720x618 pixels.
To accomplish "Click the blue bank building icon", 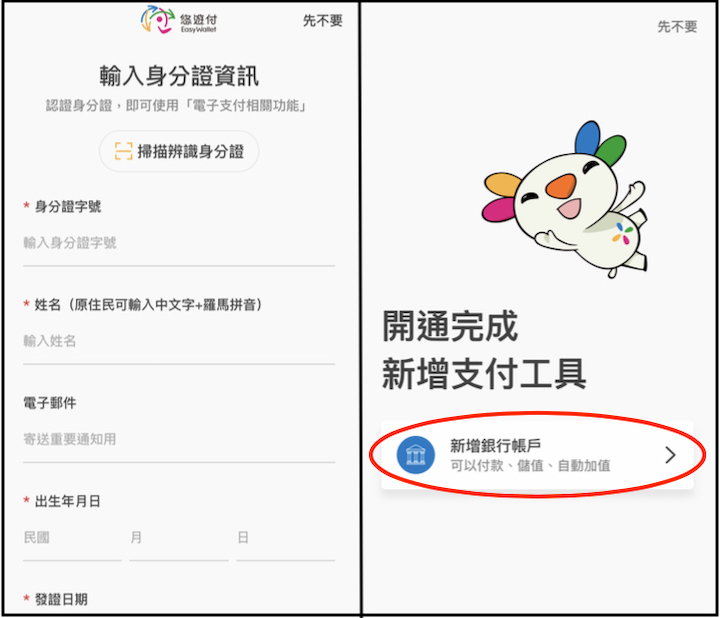I will point(416,455).
